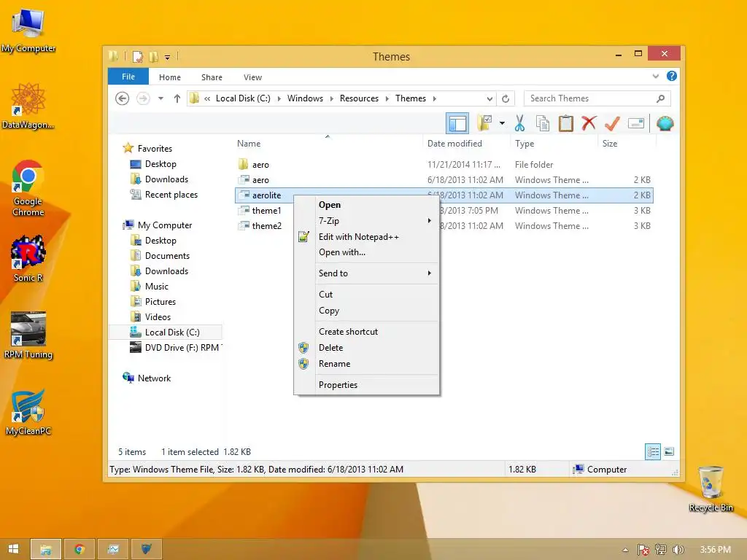Screen dimensions: 747x560
Task: Click the search magnifier icon
Action: [x=661, y=98]
